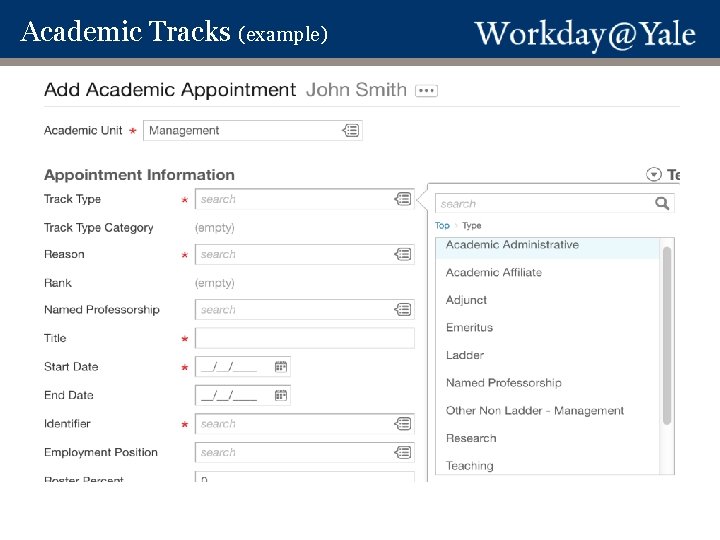Select Adjunct track type
The height and width of the screenshot is (540, 720).
547,300
